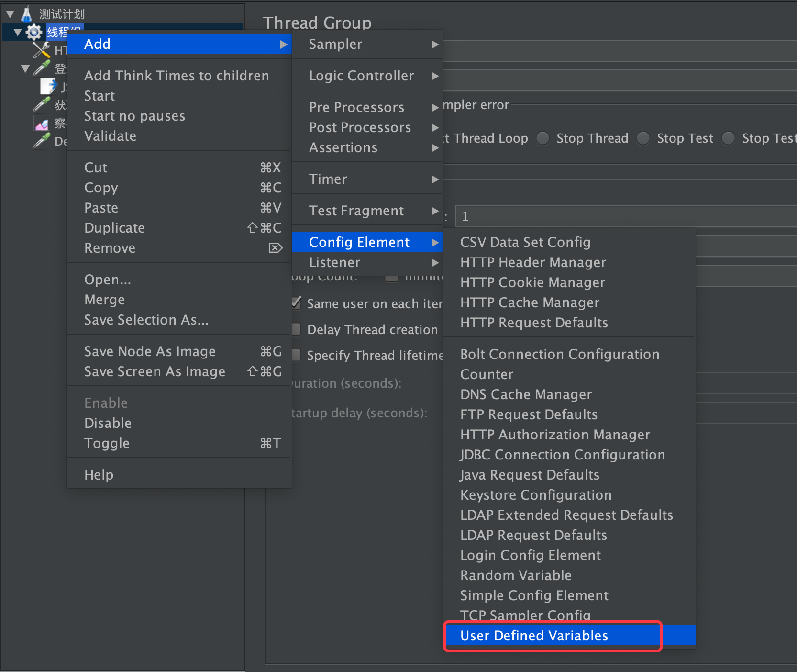The height and width of the screenshot is (672, 797).
Task: Click the document extractor icon beside J
Action: 48,86
